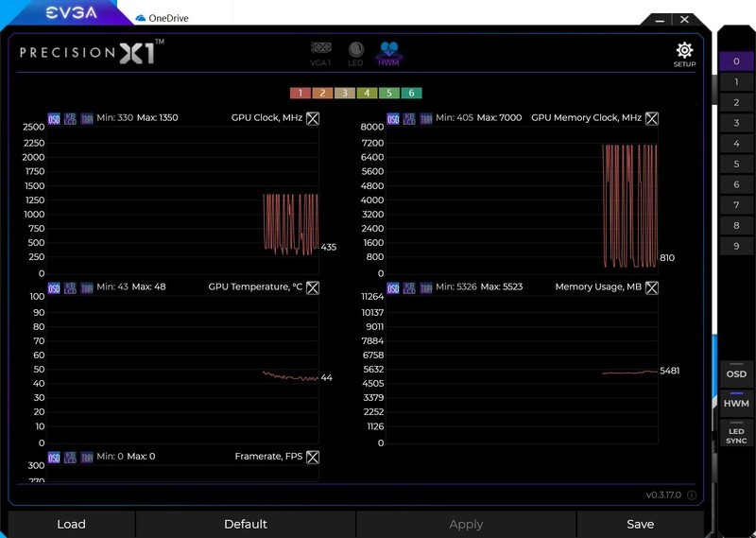Toggle the LED SYNC sidebar button
Screen dimensions: 756x538
coord(736,434)
